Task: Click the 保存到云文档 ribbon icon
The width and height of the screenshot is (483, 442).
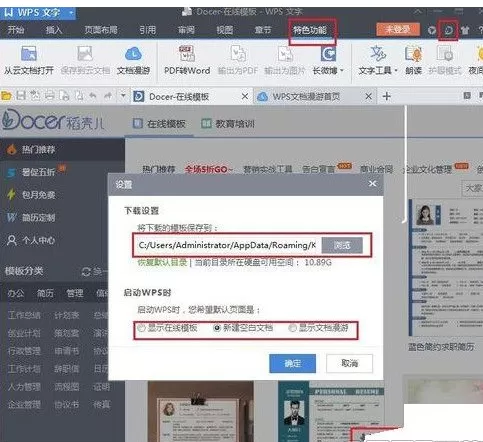Action: [x=85, y=60]
